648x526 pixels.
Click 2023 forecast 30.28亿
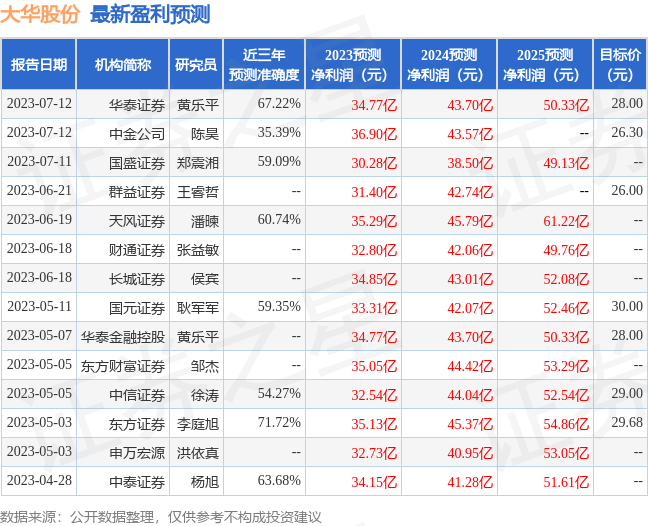(374, 163)
